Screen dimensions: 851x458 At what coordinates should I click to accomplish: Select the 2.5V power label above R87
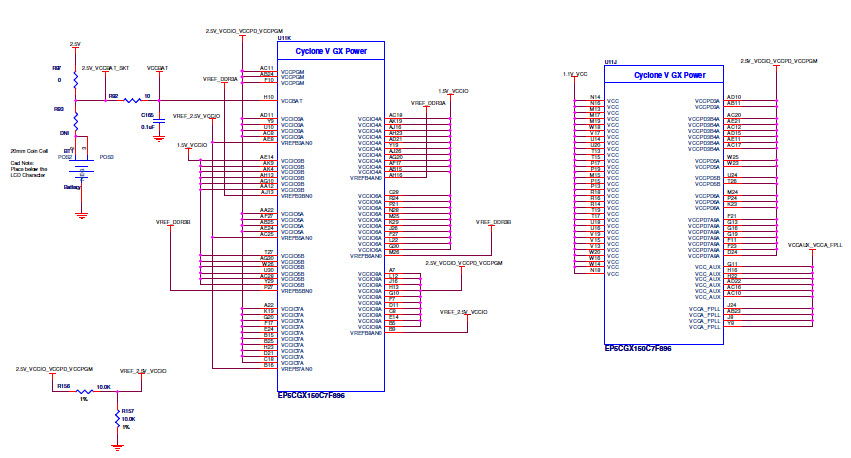[x=74, y=45]
